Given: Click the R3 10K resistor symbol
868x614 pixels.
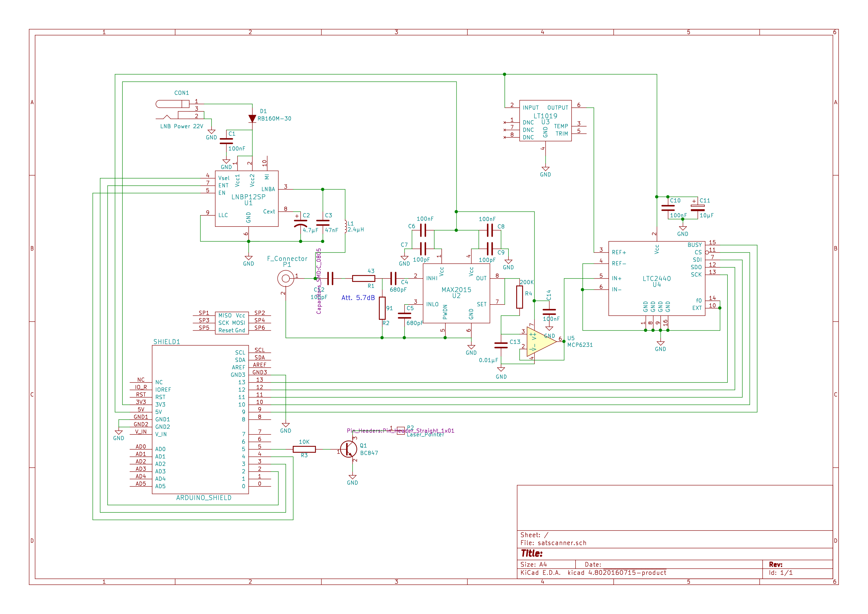Looking at the screenshot, I should pyautogui.click(x=304, y=449).
